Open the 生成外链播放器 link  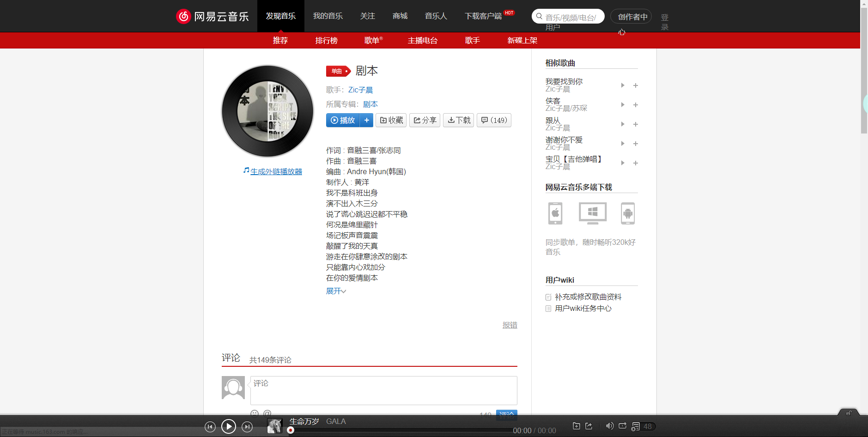(x=276, y=171)
